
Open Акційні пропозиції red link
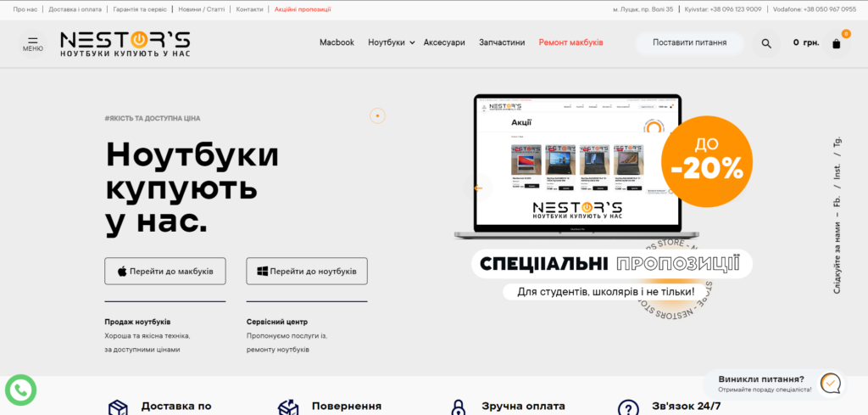click(x=303, y=9)
